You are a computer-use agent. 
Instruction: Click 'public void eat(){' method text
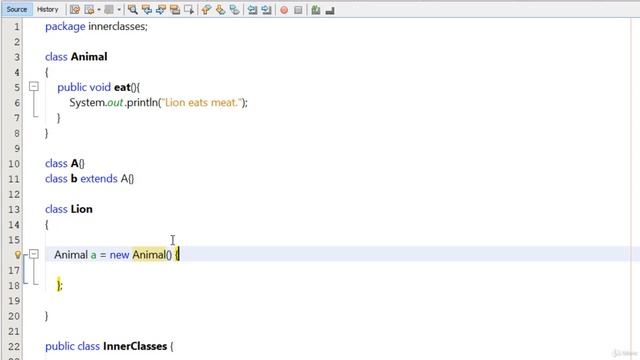[x=98, y=87]
